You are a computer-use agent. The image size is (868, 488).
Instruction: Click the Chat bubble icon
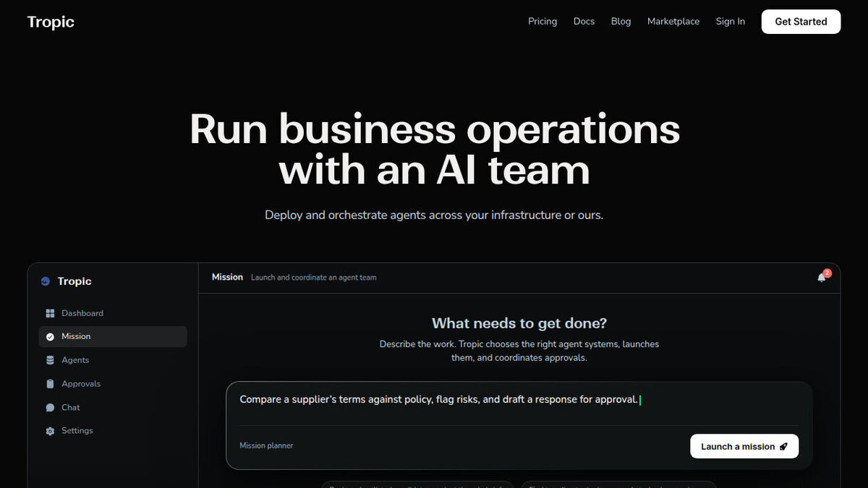50,408
